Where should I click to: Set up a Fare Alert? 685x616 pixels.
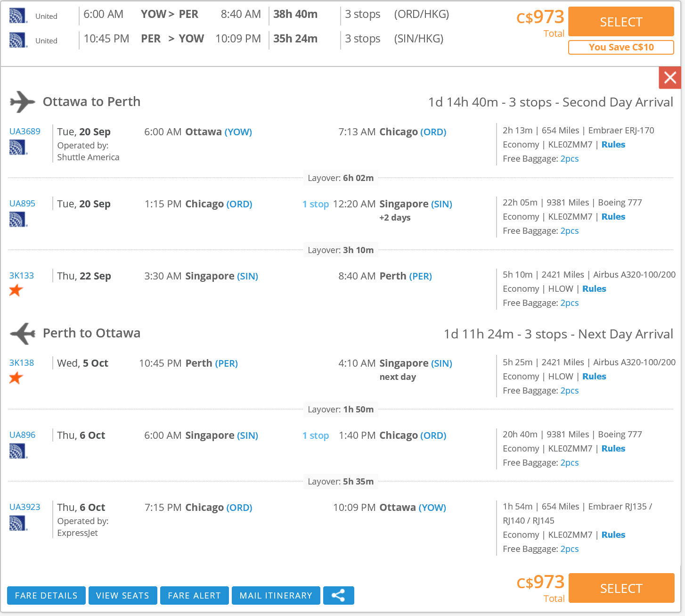194,595
